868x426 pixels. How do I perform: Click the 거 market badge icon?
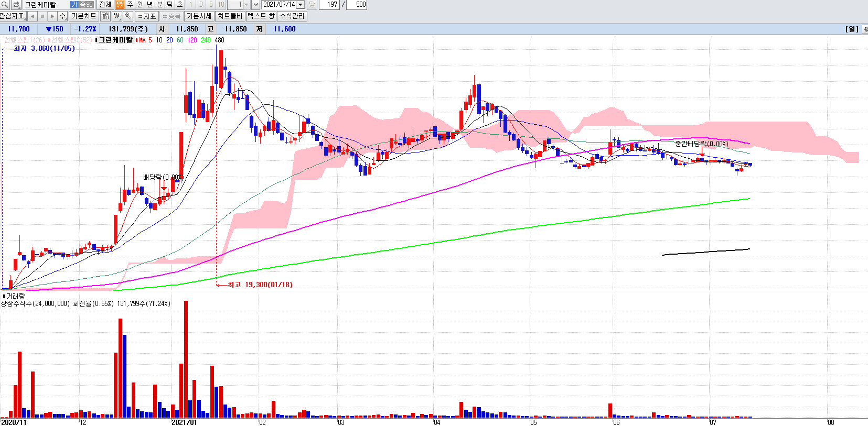pos(74,5)
